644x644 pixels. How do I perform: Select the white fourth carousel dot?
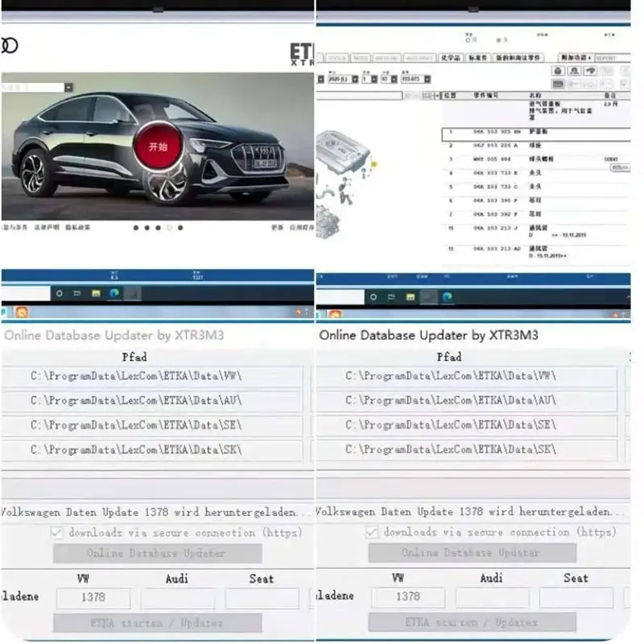[x=169, y=228]
